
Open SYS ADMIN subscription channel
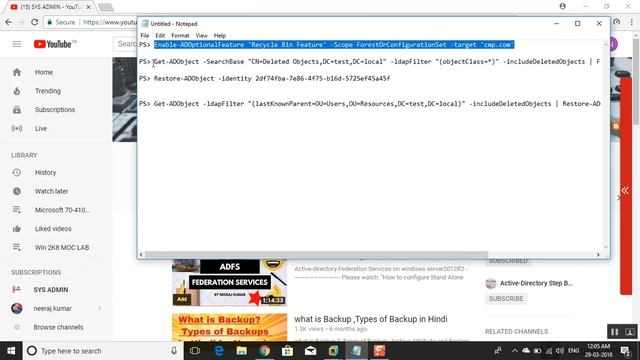(x=51, y=290)
